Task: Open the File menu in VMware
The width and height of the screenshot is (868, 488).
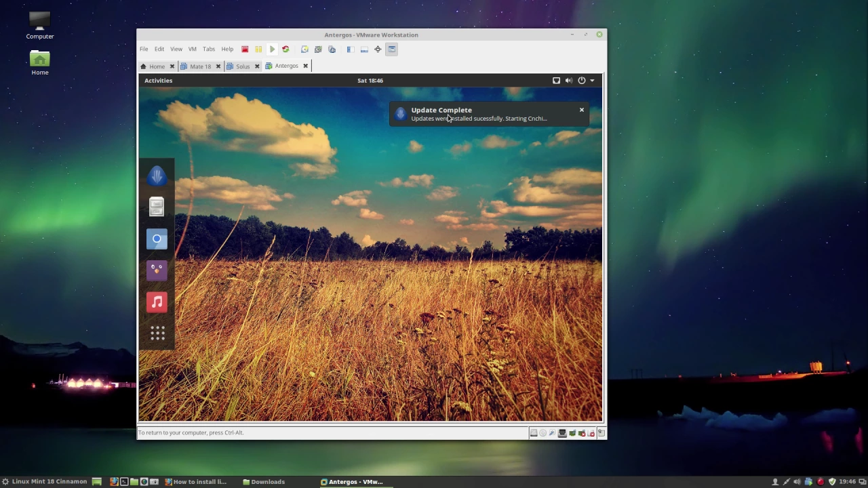Action: pyautogui.click(x=144, y=49)
